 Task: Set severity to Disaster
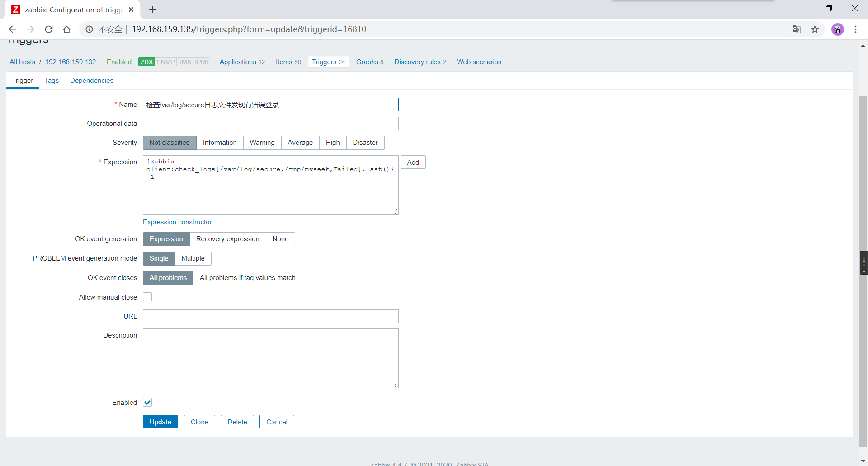click(365, 143)
